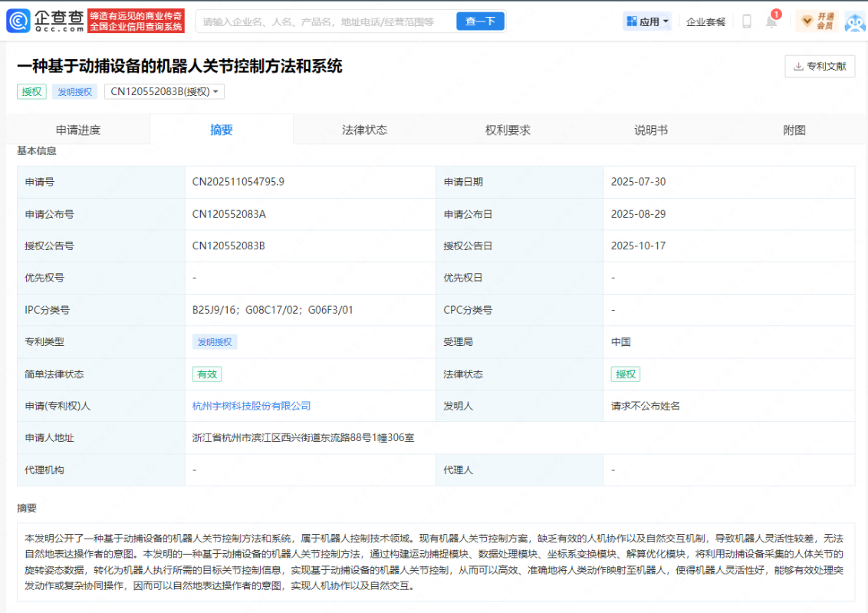Open the 企业套餐 link
The height and width of the screenshot is (613, 868).
(705, 21)
